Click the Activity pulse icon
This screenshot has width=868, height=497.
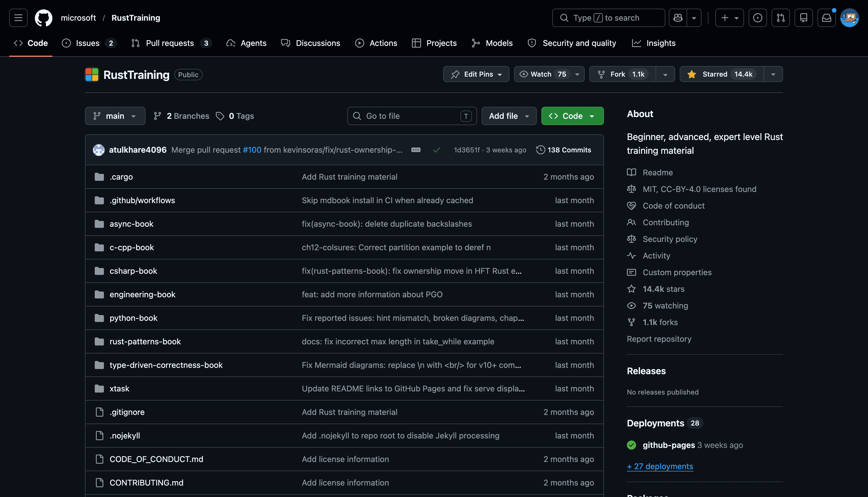(631, 256)
